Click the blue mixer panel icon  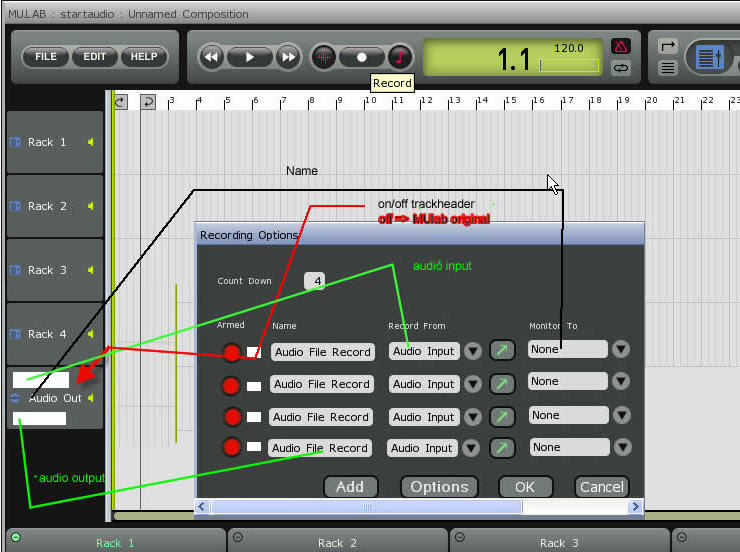coord(710,57)
